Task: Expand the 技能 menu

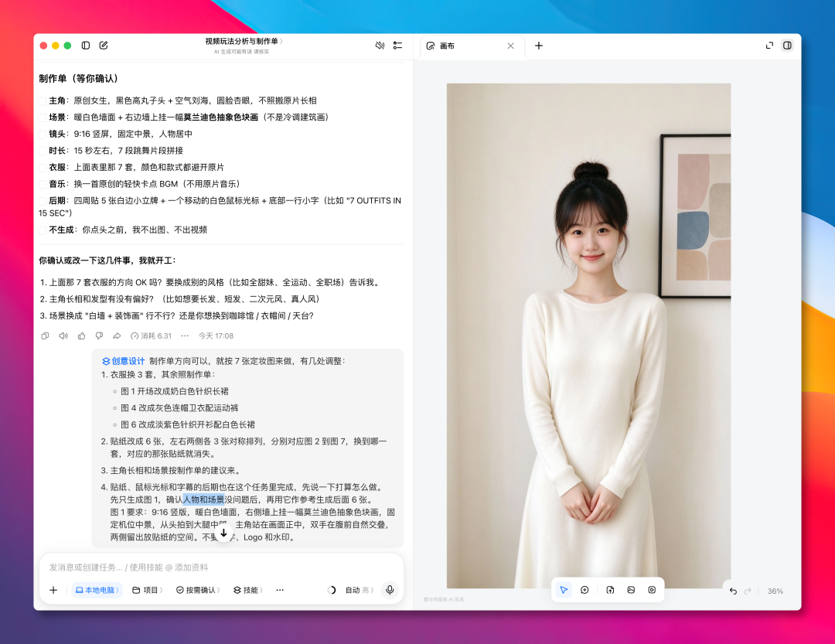Action: [x=248, y=590]
